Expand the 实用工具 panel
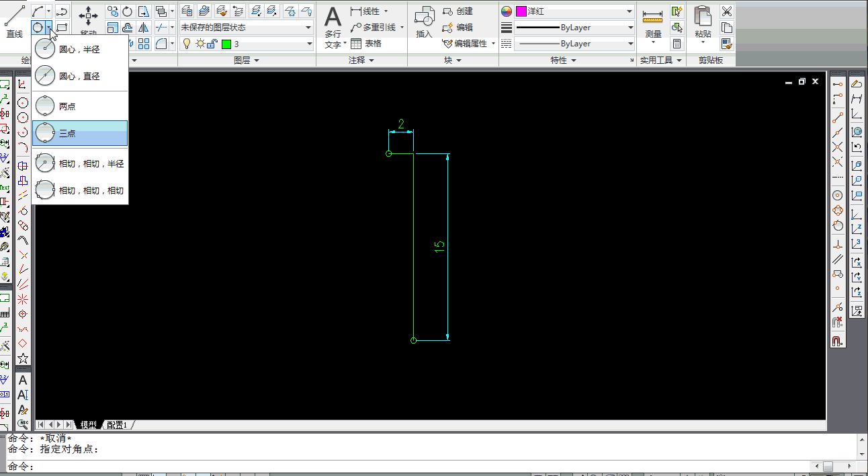868x476 pixels. pos(661,61)
